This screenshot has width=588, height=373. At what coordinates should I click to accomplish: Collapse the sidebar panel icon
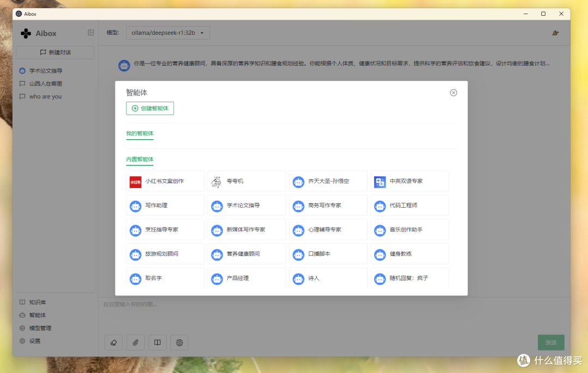coord(91,33)
